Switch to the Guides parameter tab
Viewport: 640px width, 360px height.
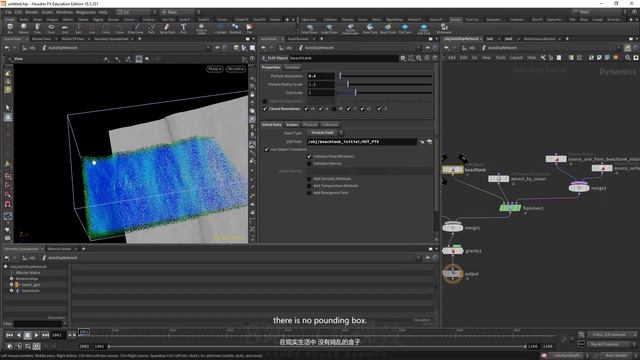click(x=292, y=124)
